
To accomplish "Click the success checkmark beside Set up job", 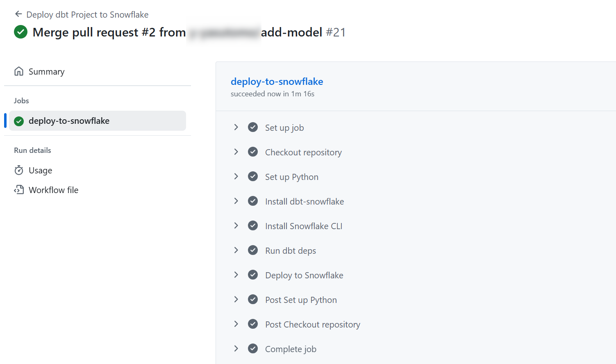I will coord(253,127).
